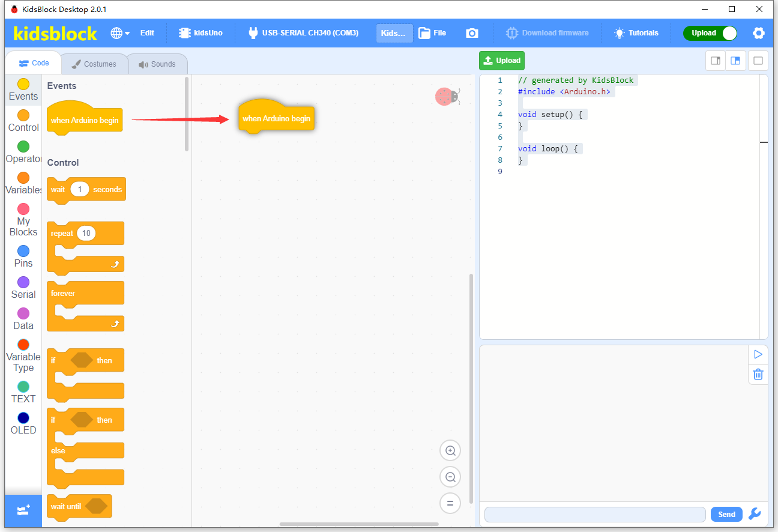Select the OLED block category
This screenshot has height=532, width=778.
point(23,424)
